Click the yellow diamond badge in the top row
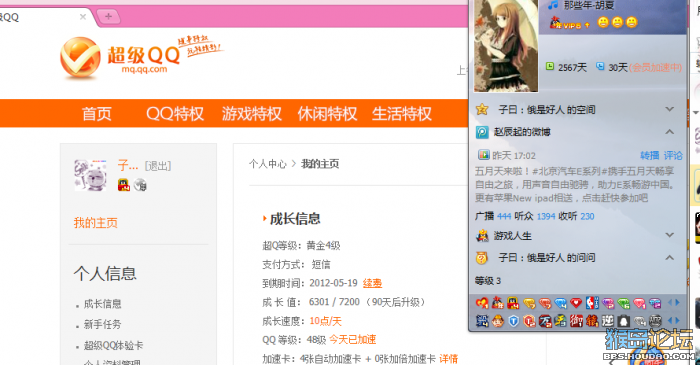 tap(529, 303)
